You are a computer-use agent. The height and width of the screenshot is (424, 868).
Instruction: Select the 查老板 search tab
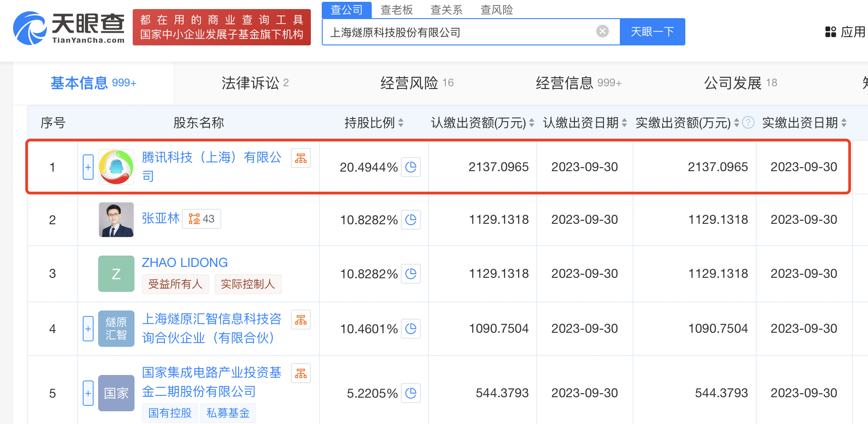397,10
